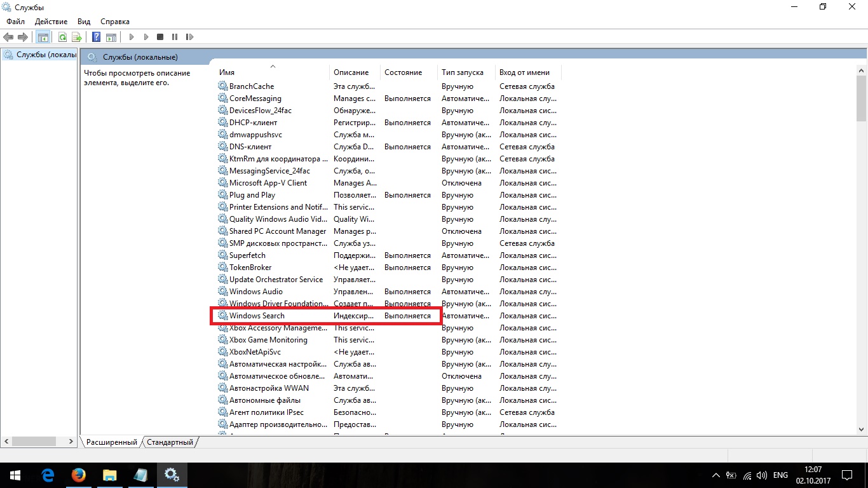Viewport: 868px width, 488px height.
Task: Open Microsoft Edge from the taskbar
Action: (x=48, y=475)
